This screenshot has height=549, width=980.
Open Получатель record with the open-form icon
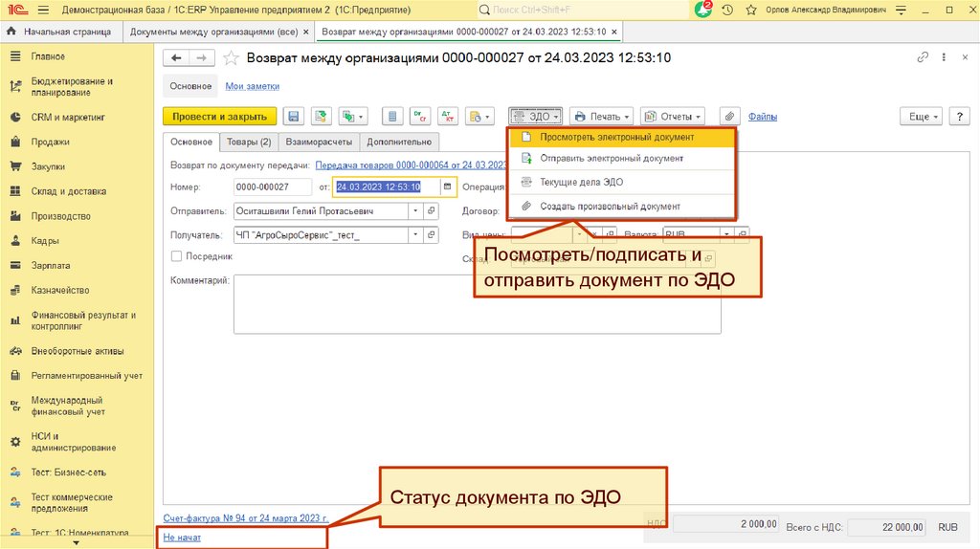432,235
